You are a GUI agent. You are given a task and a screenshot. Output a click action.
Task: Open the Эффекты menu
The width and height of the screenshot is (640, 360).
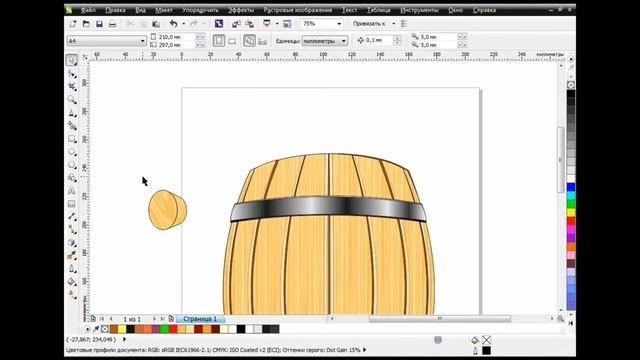(241, 10)
